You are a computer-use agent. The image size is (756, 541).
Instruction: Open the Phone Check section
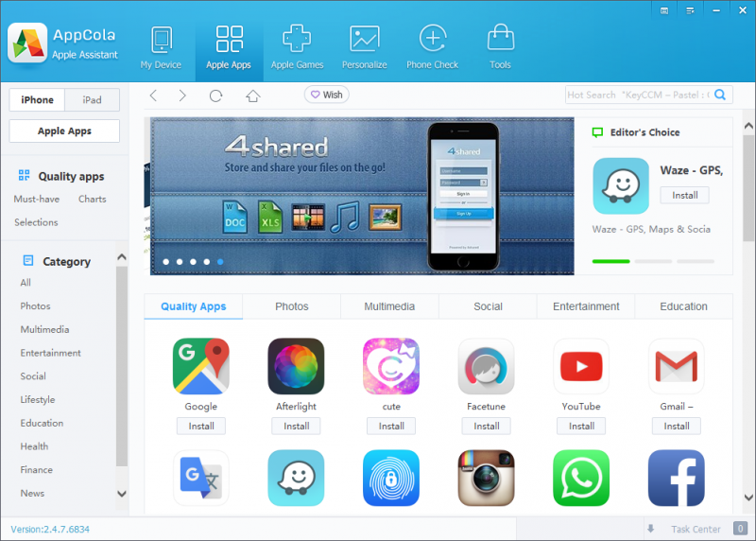[x=433, y=48]
